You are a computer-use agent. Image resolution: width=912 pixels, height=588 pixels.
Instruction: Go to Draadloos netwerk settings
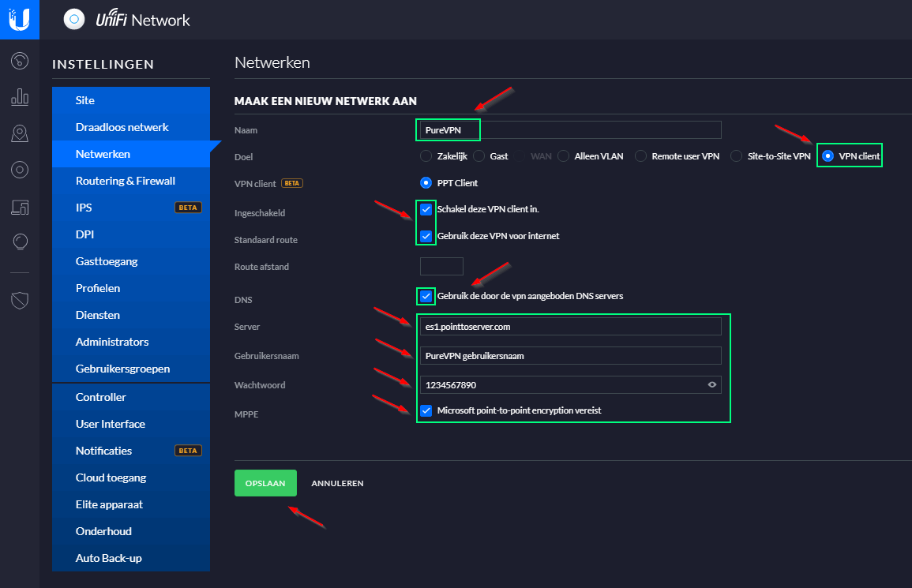coord(122,127)
